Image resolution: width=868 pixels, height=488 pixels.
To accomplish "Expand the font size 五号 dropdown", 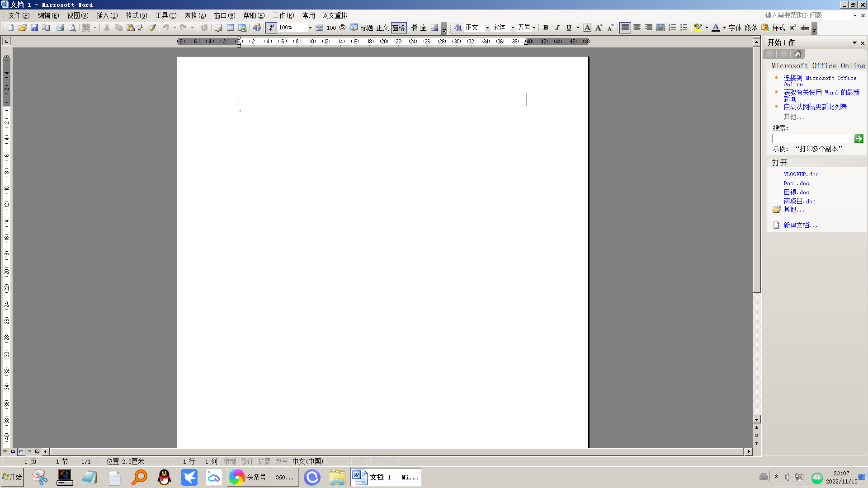I will point(534,28).
